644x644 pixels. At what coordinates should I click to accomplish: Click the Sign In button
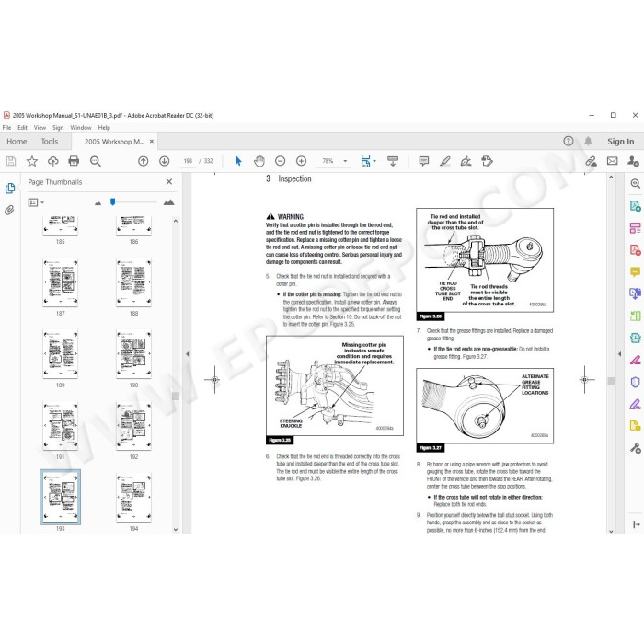pyautogui.click(x=621, y=142)
